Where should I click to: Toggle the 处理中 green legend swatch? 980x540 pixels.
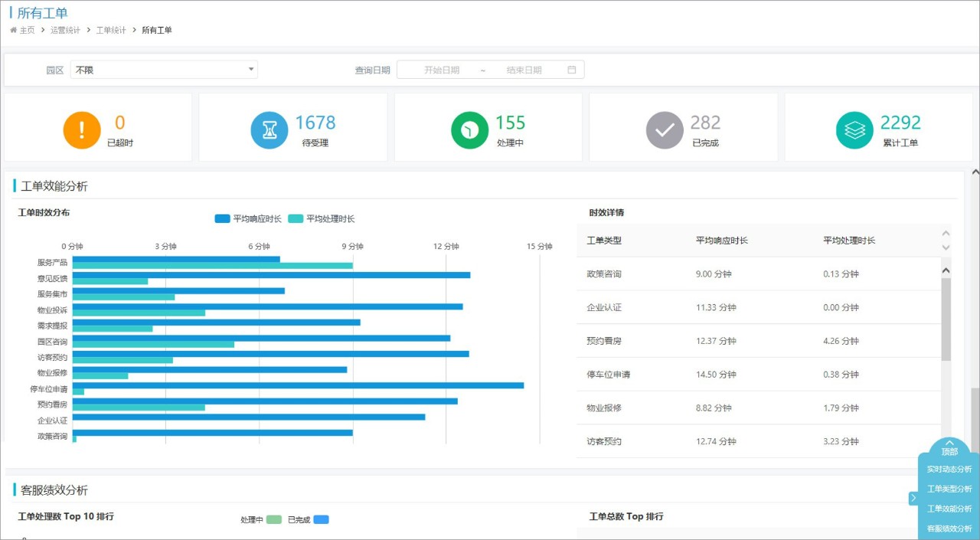[274, 519]
